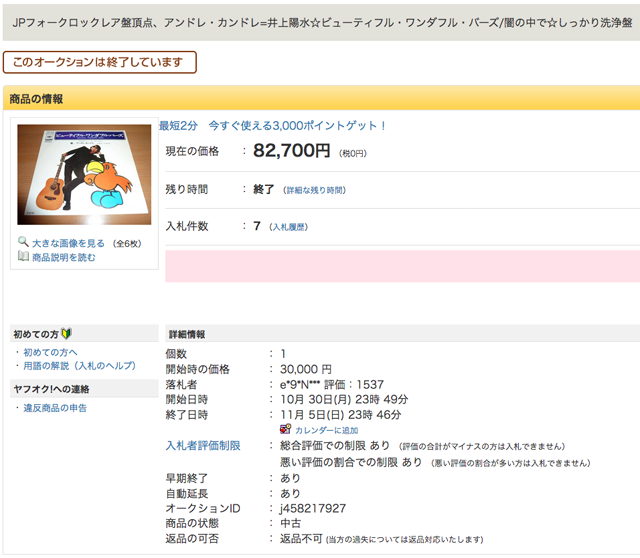Image resolution: width=640 pixels, height=558 pixels.
Task: Click the このオークションは終了しています notice box
Action: [100, 62]
